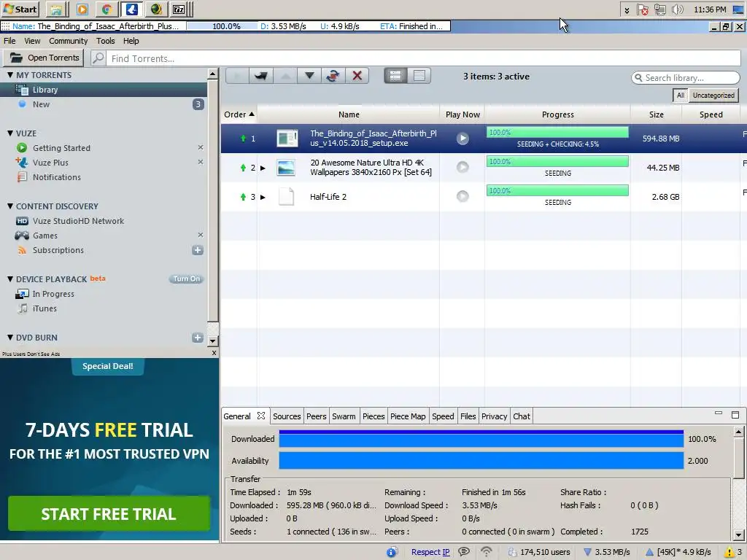The width and height of the screenshot is (747, 560).
Task: Sort by the Size column header
Action: [x=656, y=114]
